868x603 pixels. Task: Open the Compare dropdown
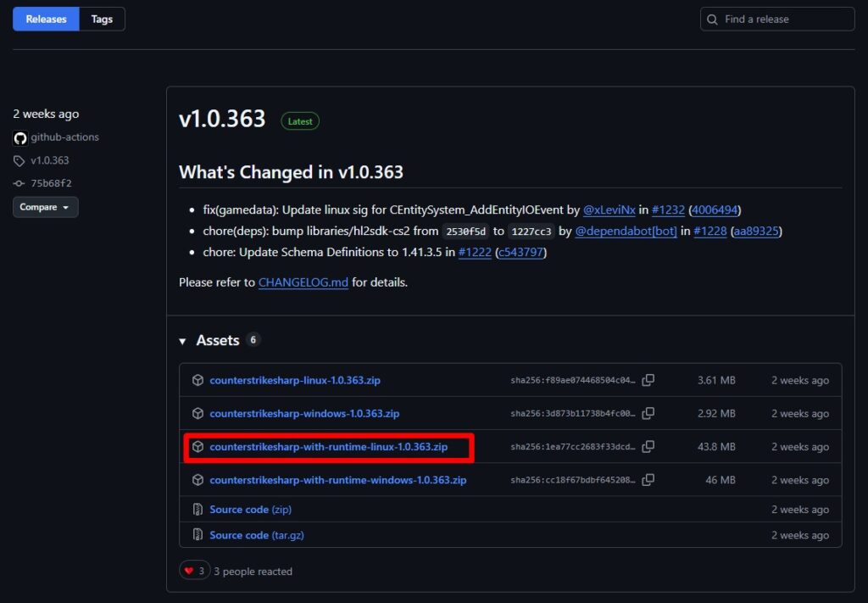coord(45,207)
